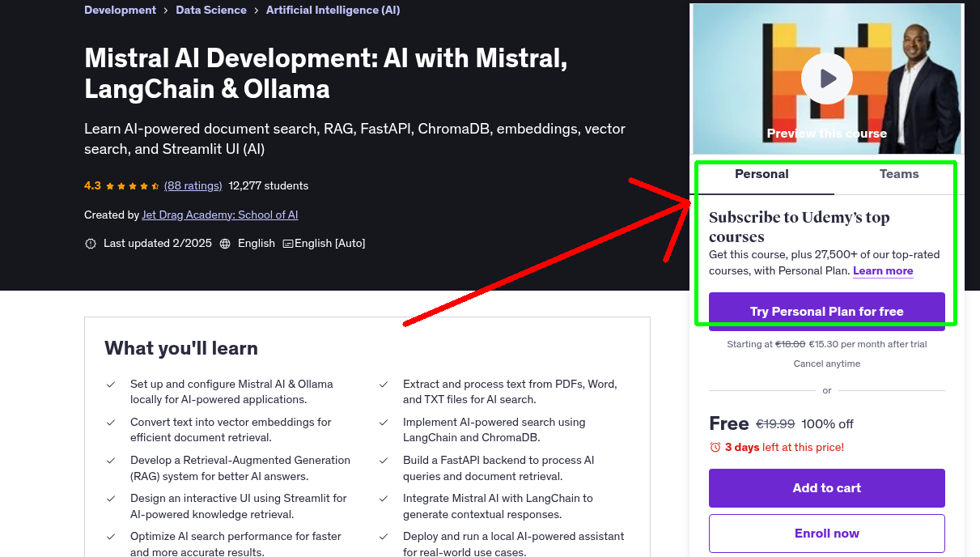Click the closed captions icon
980x557 pixels.
coord(287,244)
